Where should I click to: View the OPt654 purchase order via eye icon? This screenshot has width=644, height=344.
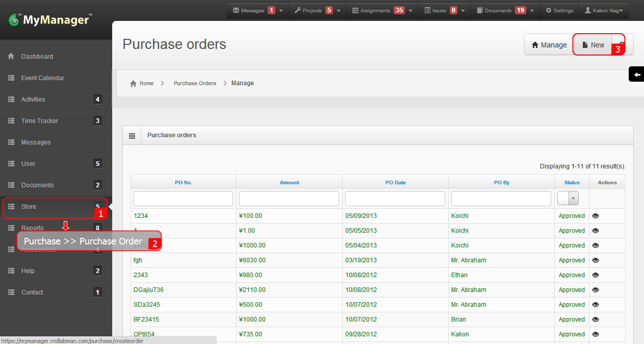[x=596, y=334]
